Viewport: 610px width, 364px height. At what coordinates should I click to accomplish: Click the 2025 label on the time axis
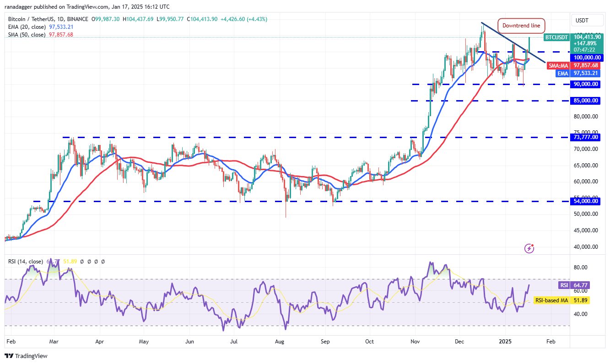click(505, 342)
